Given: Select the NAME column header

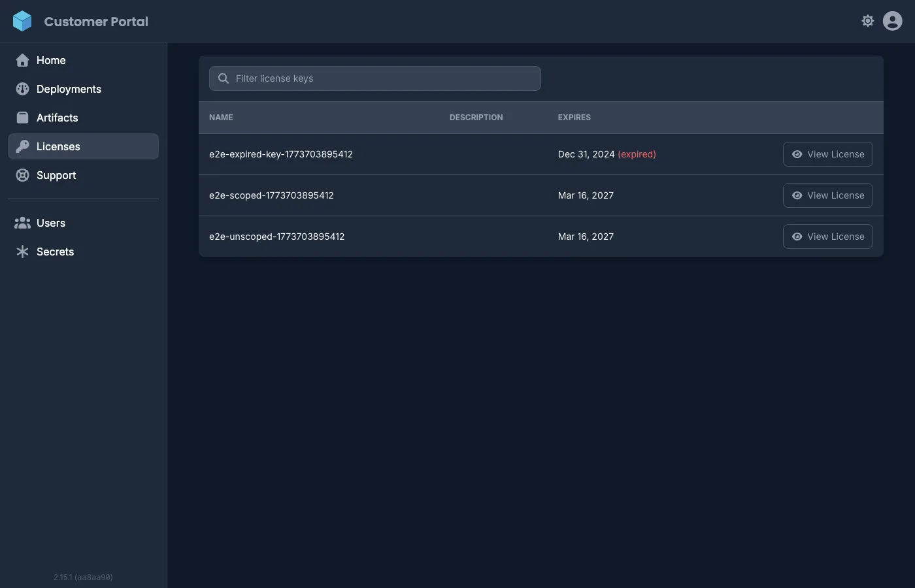Looking at the screenshot, I should pyautogui.click(x=221, y=117).
